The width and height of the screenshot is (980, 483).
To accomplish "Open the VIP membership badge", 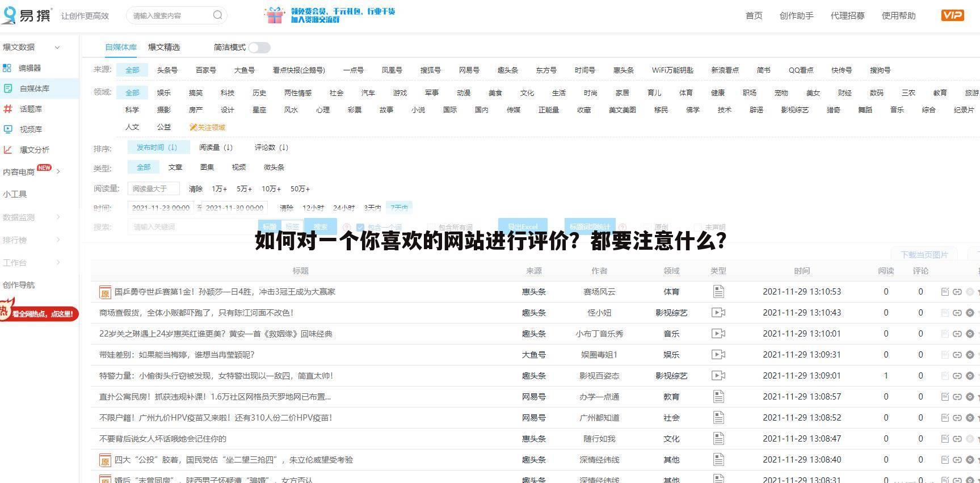I will pyautogui.click(x=952, y=15).
